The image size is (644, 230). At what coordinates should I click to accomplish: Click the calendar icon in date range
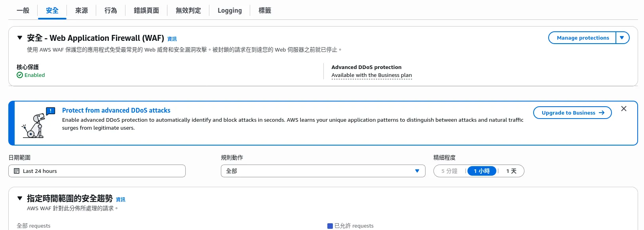point(17,171)
